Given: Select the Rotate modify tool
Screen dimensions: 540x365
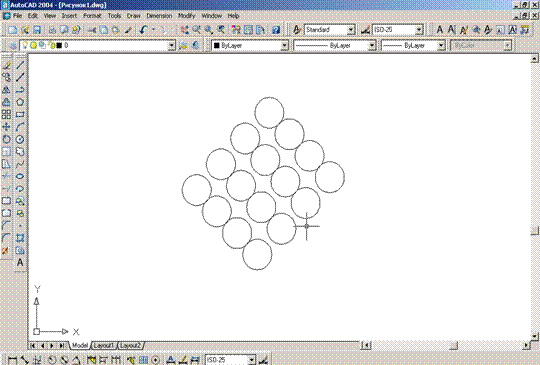Looking at the screenshot, I should click(6, 139).
